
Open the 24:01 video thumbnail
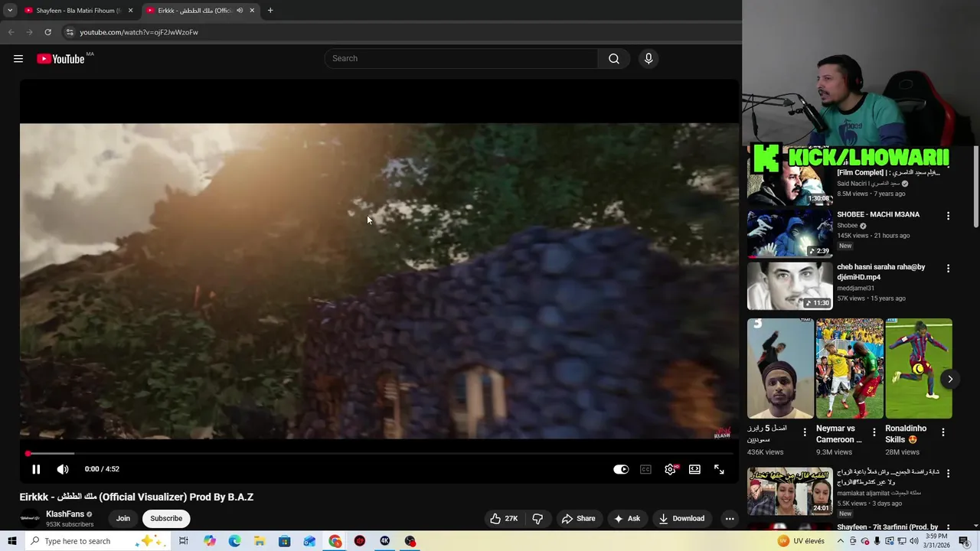[789, 491]
